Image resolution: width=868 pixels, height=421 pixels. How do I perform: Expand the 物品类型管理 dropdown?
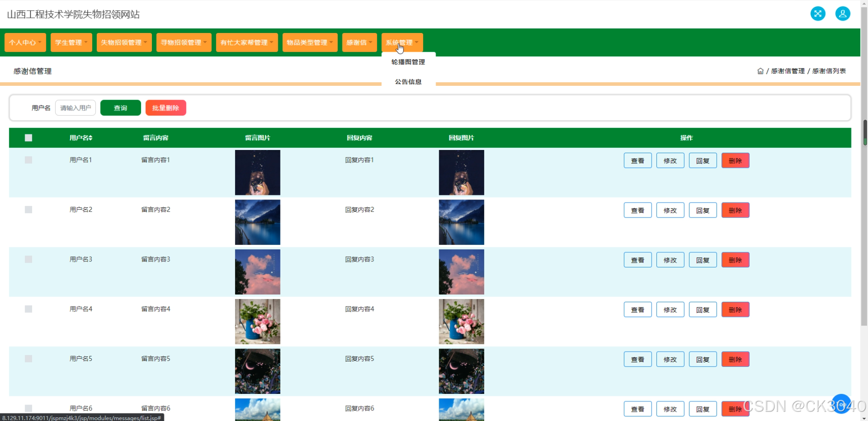tap(310, 43)
